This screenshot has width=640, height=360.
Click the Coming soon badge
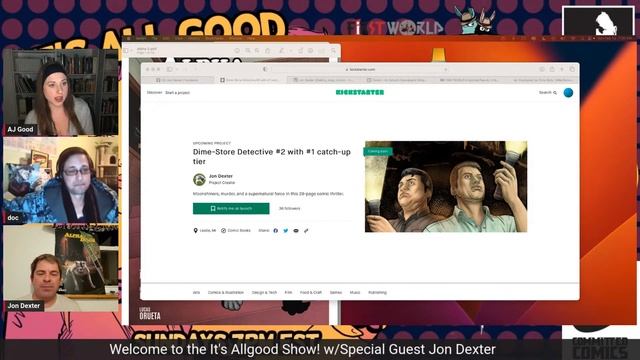click(x=378, y=151)
